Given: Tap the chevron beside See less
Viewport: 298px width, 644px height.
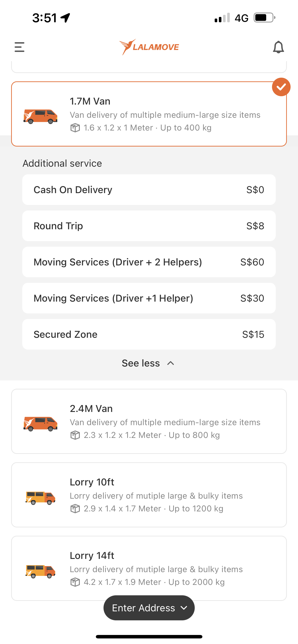Looking at the screenshot, I should click(x=171, y=363).
